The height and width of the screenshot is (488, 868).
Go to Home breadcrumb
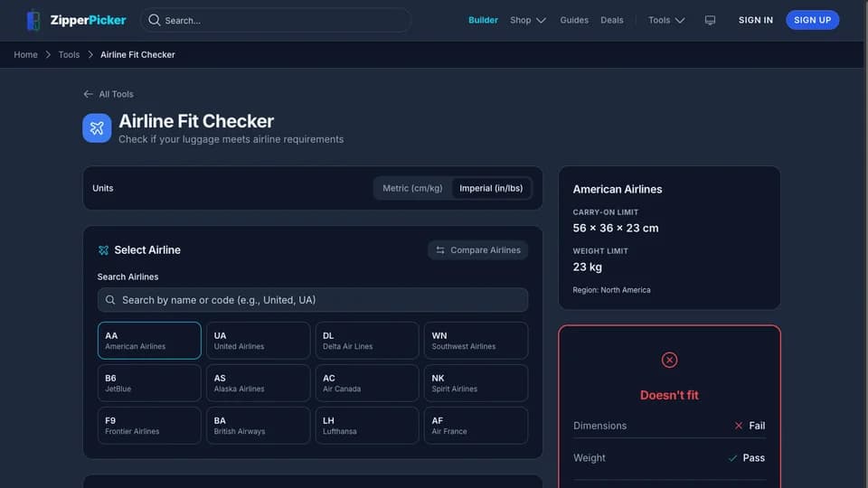pyautogui.click(x=25, y=55)
